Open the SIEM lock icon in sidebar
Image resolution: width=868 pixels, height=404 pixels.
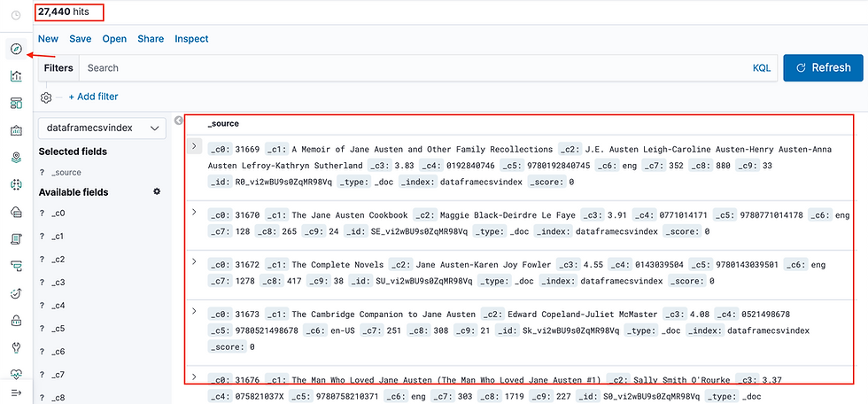[16, 321]
